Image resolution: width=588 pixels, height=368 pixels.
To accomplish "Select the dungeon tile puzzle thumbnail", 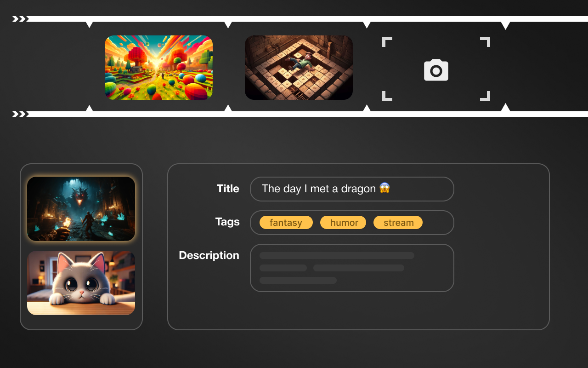I will [x=299, y=68].
